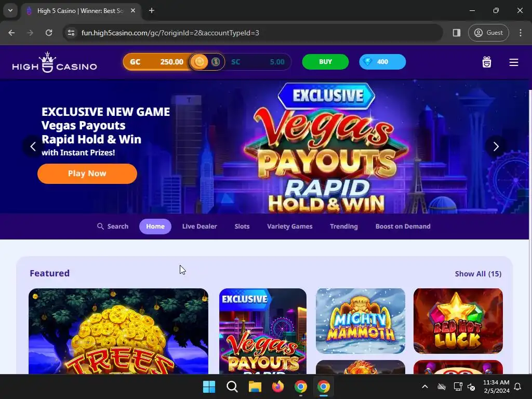Click the SC 5.00 balance display
Screen dimensions: 532x399
point(258,62)
